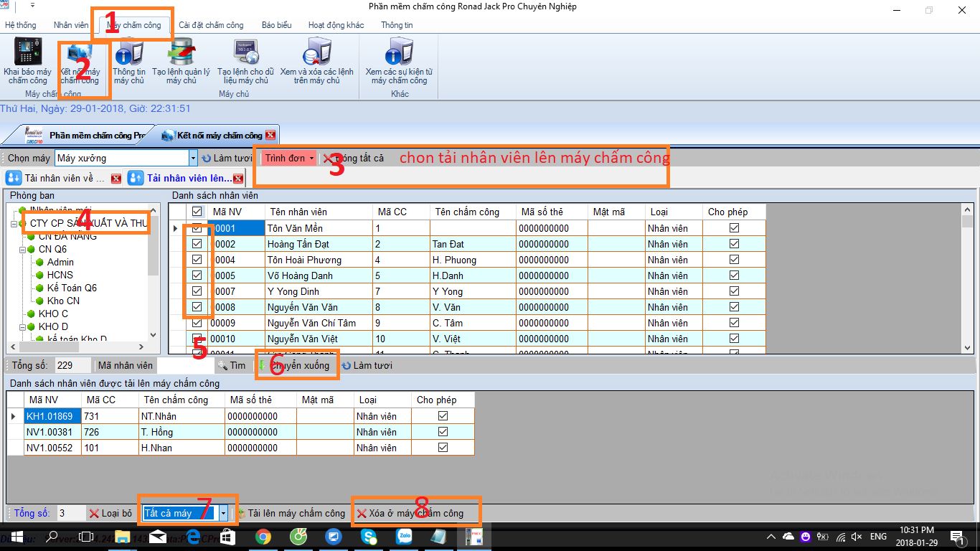This screenshot has height=551, width=980.
Task: Open the Trình đơn dropdown menu
Action: coord(291,158)
